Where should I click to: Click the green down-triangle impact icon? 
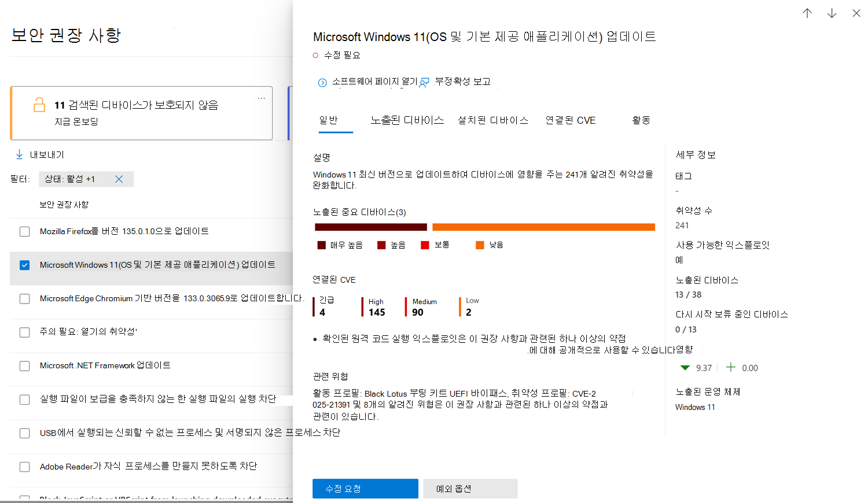pos(685,368)
